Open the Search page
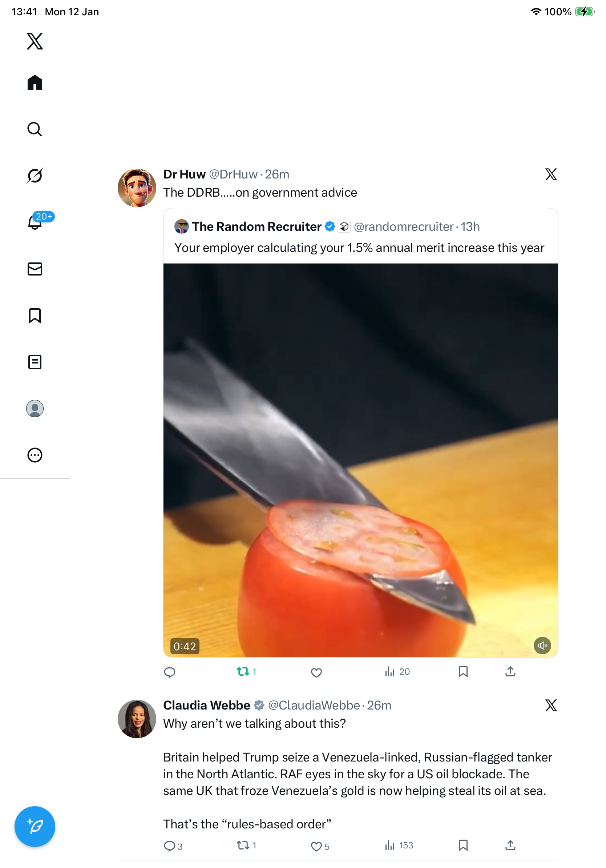 35,129
